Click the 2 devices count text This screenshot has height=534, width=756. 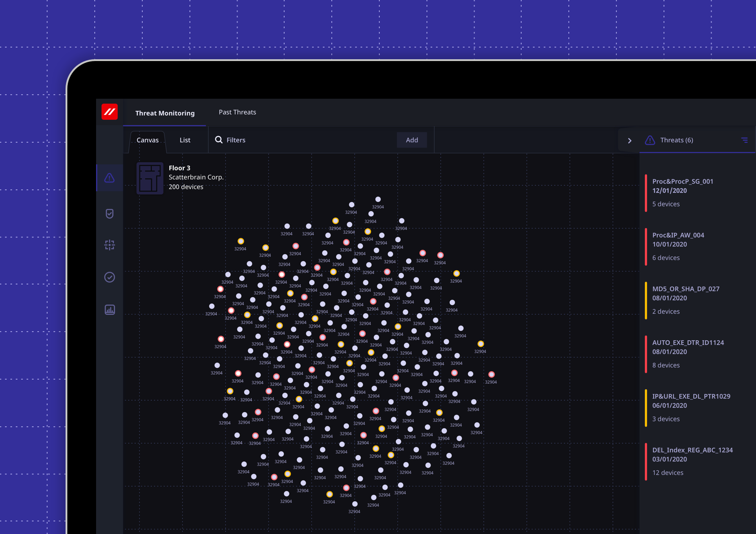666,312
